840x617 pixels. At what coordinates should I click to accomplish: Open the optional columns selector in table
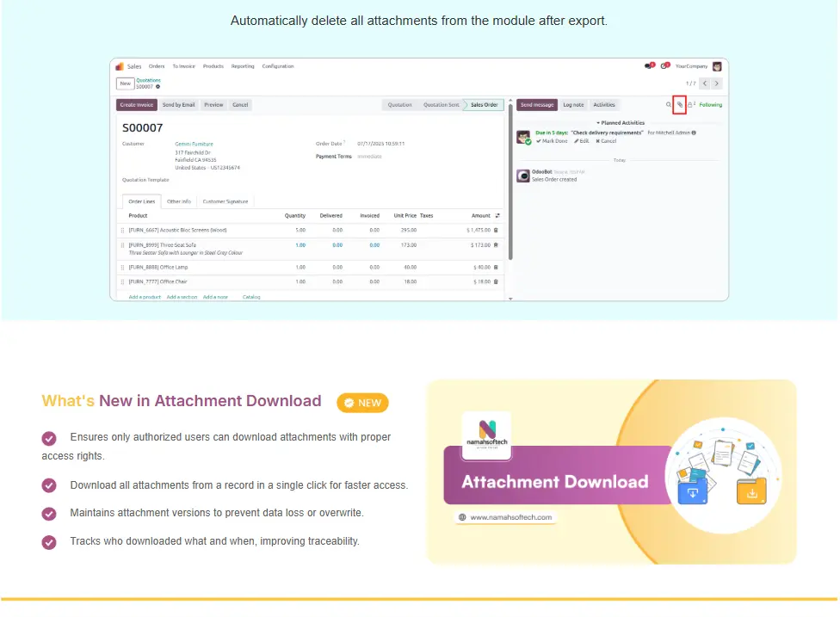coord(497,216)
